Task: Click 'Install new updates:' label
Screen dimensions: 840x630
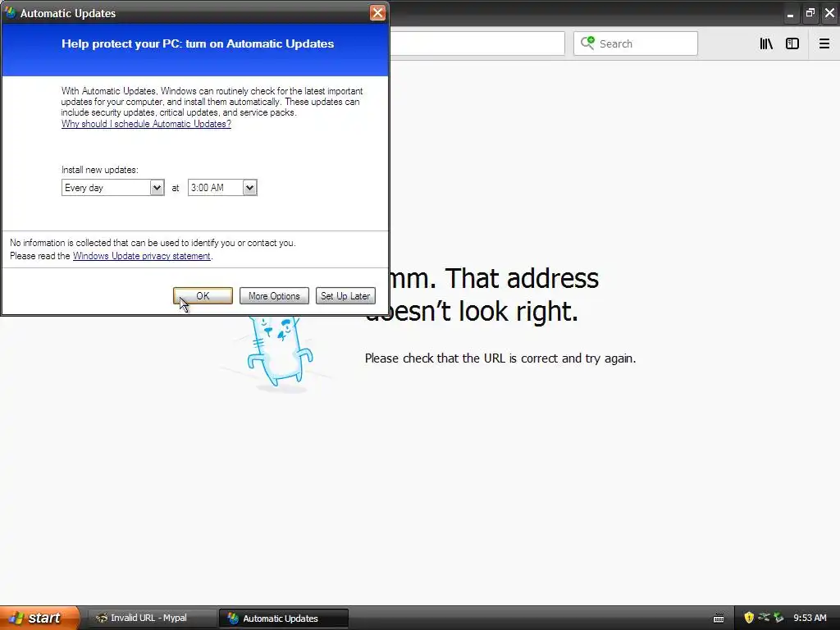Action: point(99,170)
